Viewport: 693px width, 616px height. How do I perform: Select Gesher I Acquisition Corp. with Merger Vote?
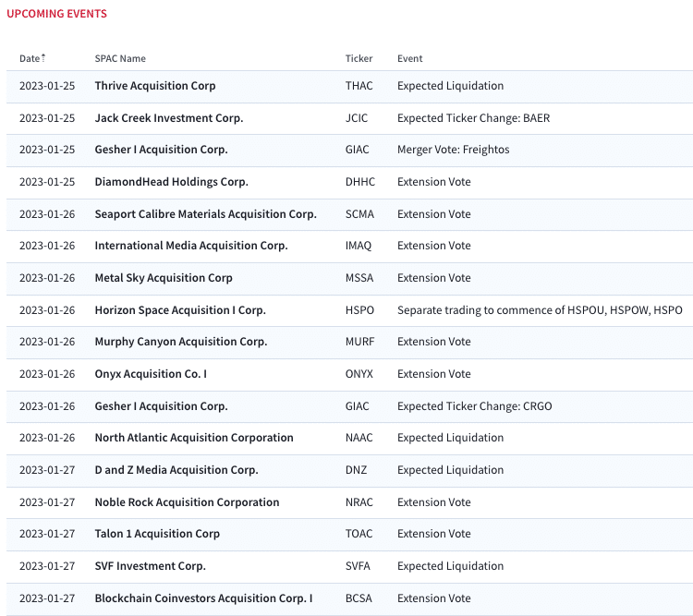(x=162, y=150)
